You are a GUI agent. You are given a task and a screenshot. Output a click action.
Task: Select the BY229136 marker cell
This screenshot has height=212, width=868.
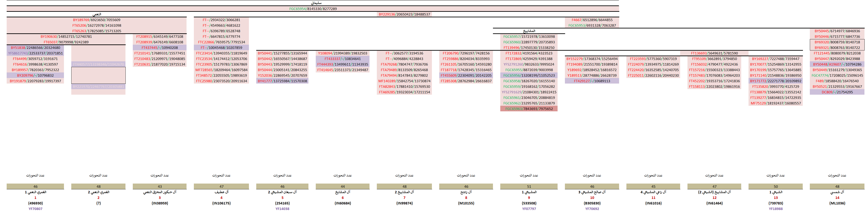point(404,14)
